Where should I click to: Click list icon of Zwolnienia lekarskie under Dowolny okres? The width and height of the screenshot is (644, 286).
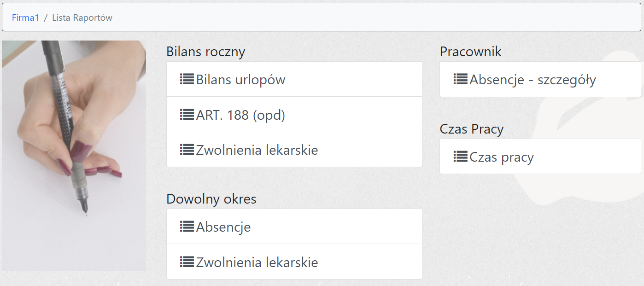187,262
